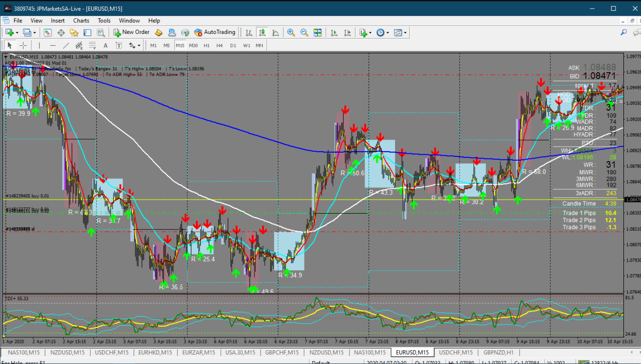Toggle the AutoTrading button
Screen dimensions: 641x364
215,32
